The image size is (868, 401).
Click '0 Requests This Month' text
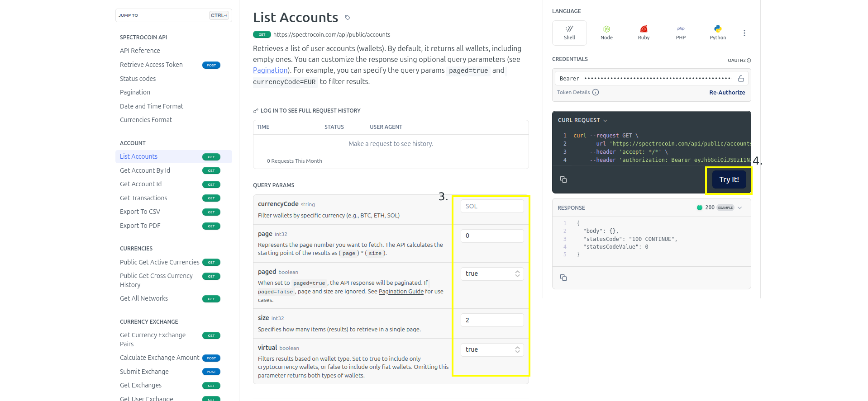[x=295, y=161]
